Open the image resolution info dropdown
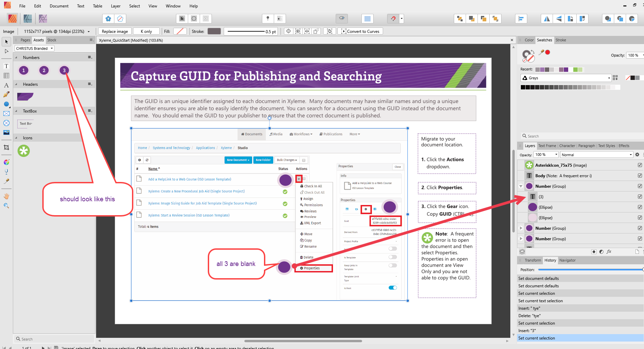Viewport: 644px width, 349px height. (89, 32)
